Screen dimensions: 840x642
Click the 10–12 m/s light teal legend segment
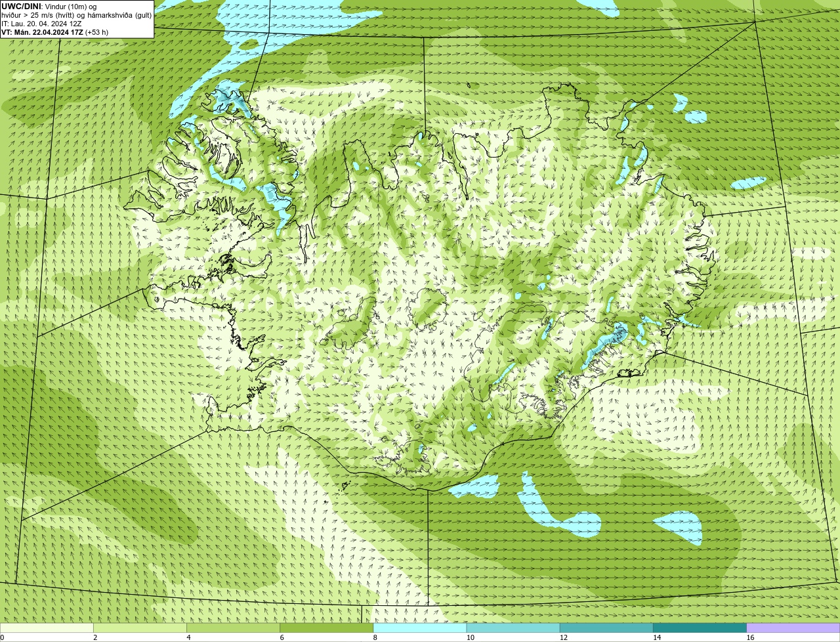click(x=513, y=628)
